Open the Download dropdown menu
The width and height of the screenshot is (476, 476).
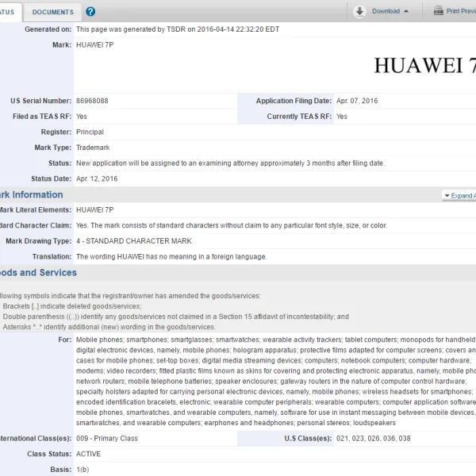point(390,11)
